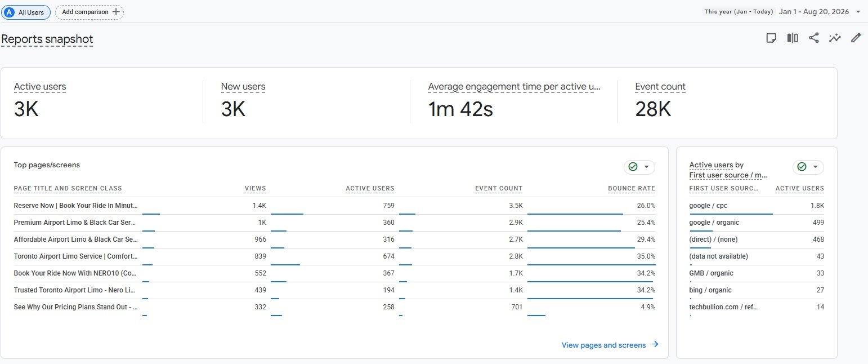The height and width of the screenshot is (364, 868).
Task: Click the bing / organic source row
Action: click(x=757, y=290)
